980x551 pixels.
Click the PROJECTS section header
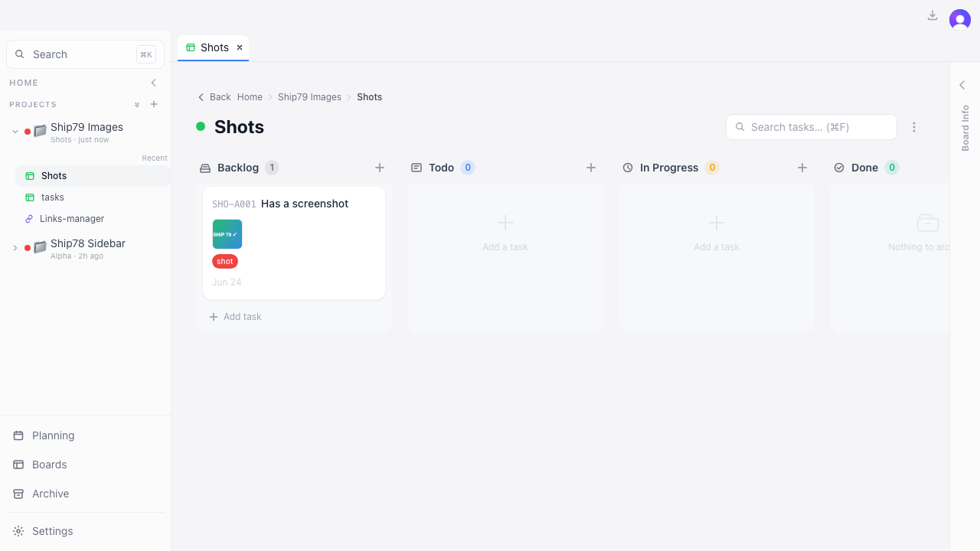pyautogui.click(x=33, y=105)
